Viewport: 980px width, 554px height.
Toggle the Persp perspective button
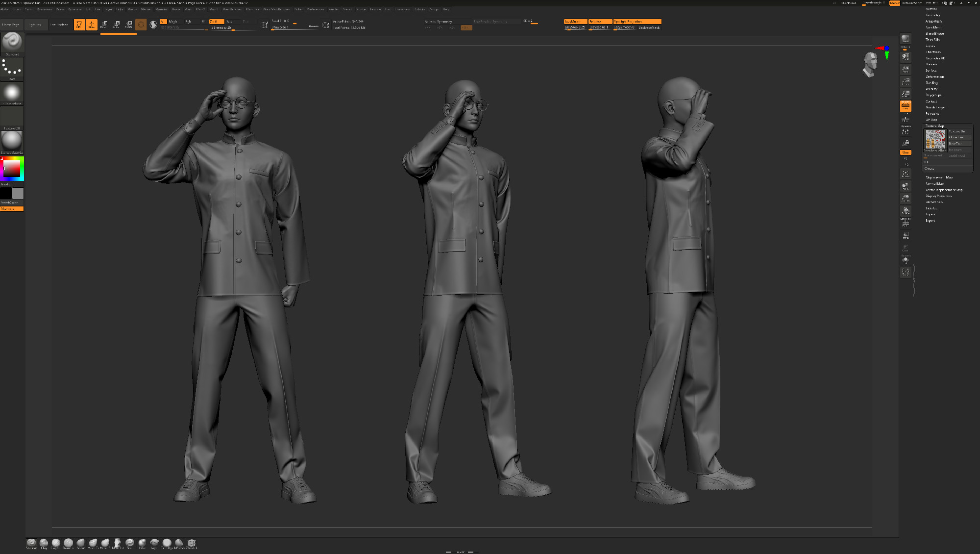pyautogui.click(x=906, y=106)
